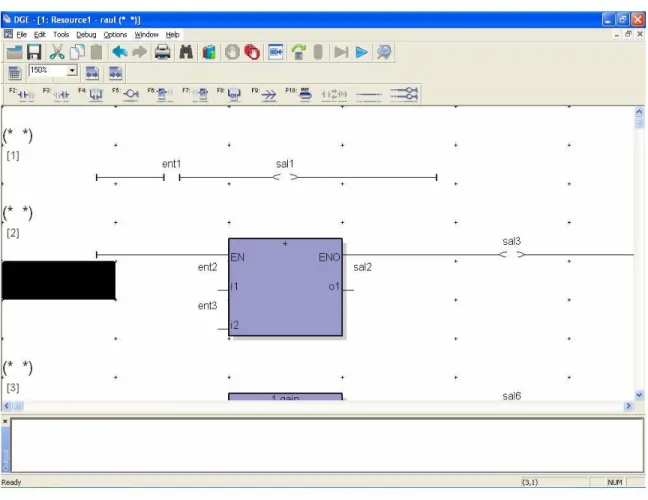
Task: Click the vertical scrollbar down arrow
Action: [x=639, y=395]
